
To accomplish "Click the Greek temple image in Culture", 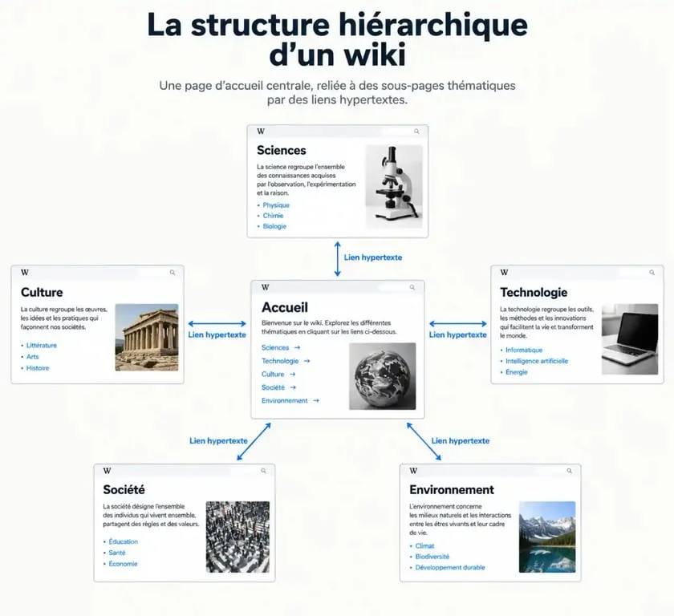I will click(x=147, y=337).
